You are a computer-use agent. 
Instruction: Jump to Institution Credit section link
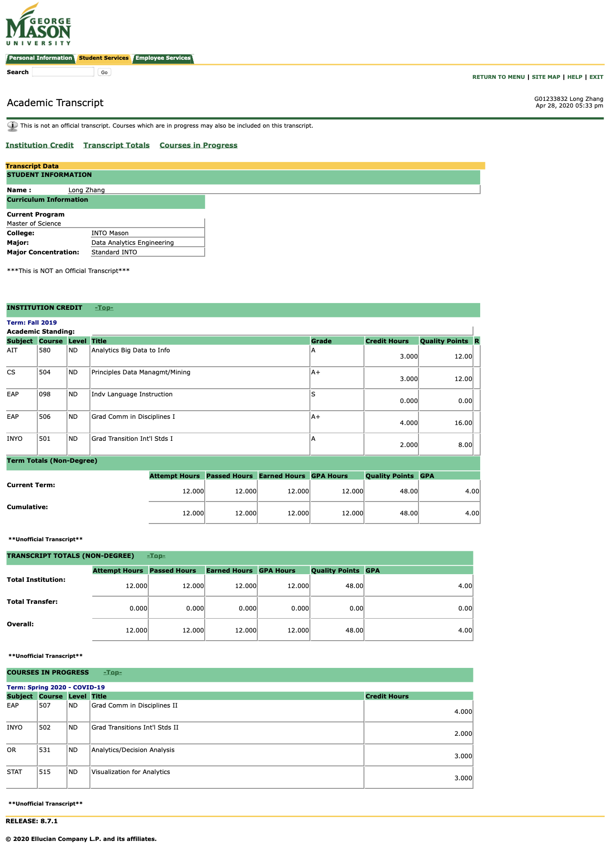coord(40,145)
